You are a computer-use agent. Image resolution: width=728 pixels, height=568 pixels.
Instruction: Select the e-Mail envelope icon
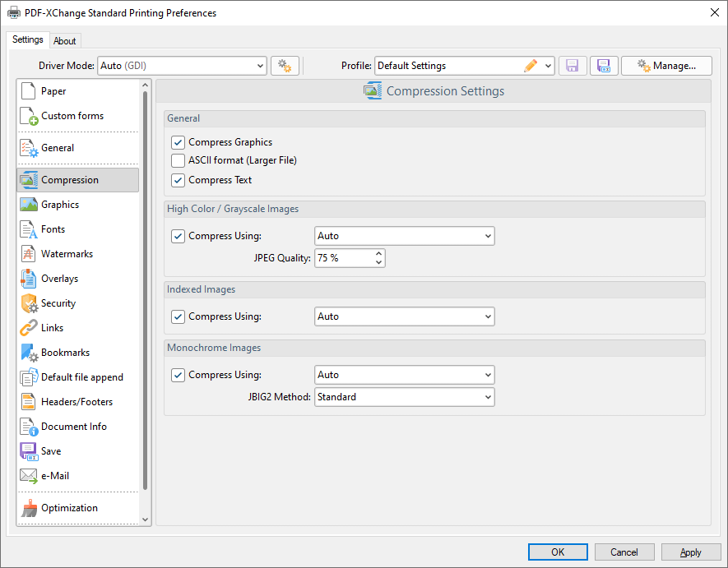29,476
